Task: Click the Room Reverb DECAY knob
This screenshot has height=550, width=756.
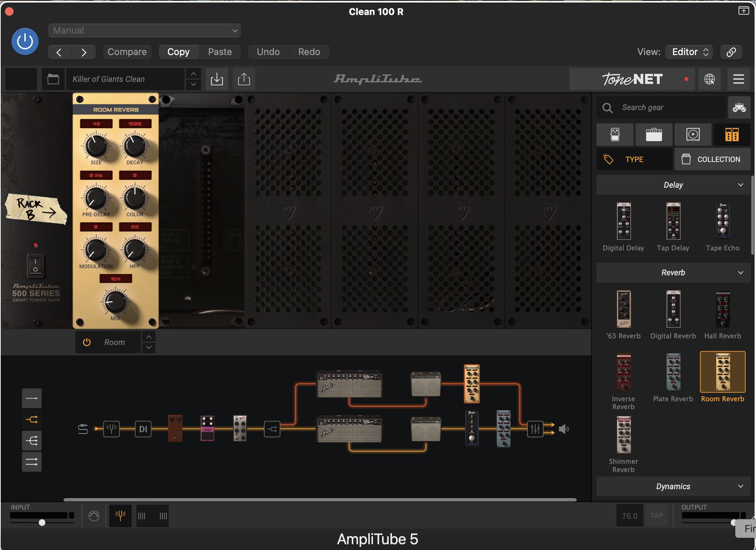Action: tap(135, 146)
